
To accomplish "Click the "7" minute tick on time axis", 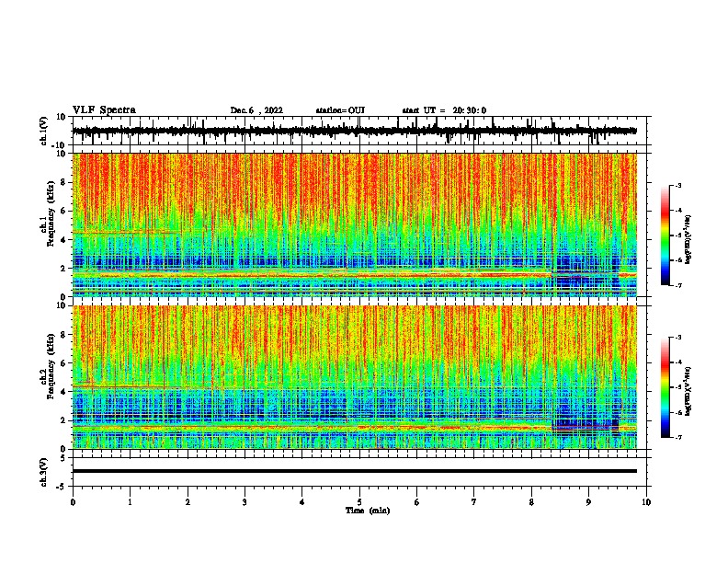I will pyautogui.click(x=474, y=501).
